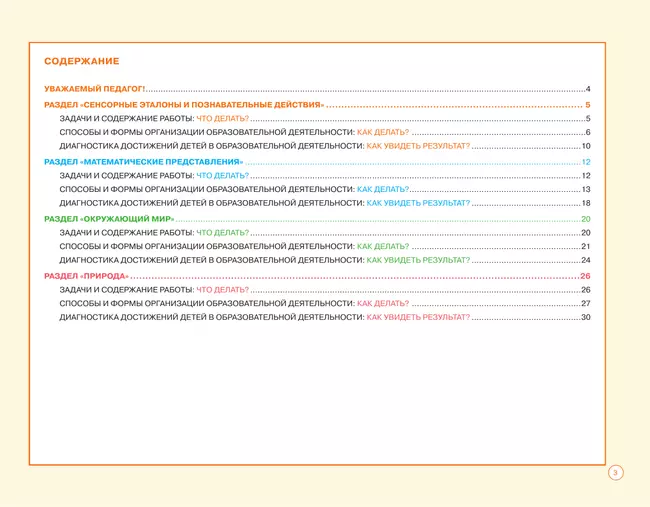This screenshot has height=507, width=650.
Task: Select ЗАДАЧИ И СОДЕРЖАНИЕ РАБОТЫ on page 20
Action: pos(154,232)
